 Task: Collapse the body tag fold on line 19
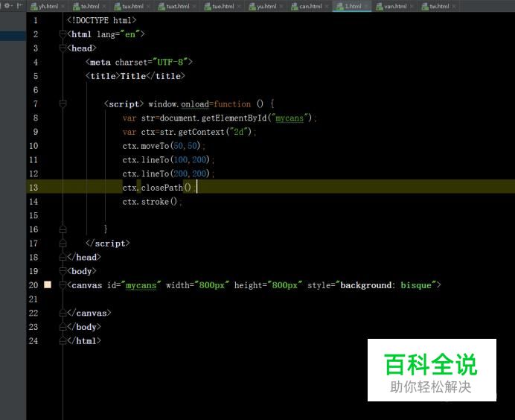pos(63,271)
